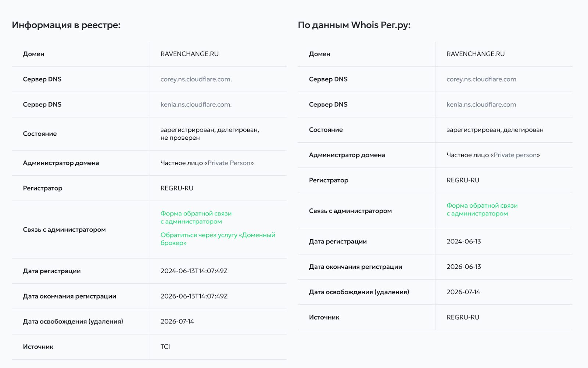
Task: Click RAVENCHANGE.RU domain in the registry table
Action: (189, 54)
